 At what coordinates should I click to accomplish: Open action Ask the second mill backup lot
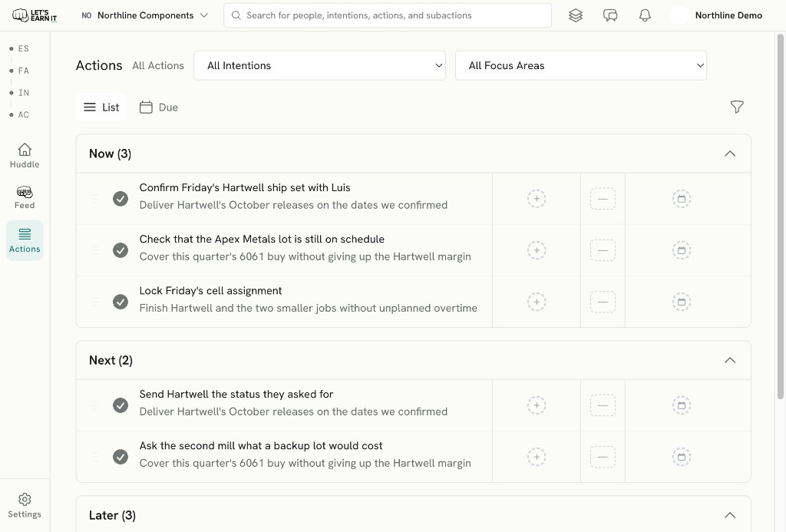[x=261, y=446]
